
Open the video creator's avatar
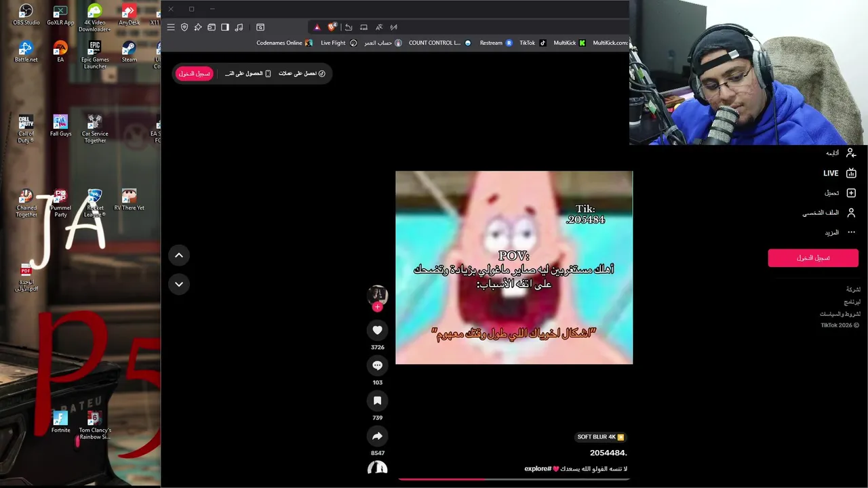pos(378,294)
